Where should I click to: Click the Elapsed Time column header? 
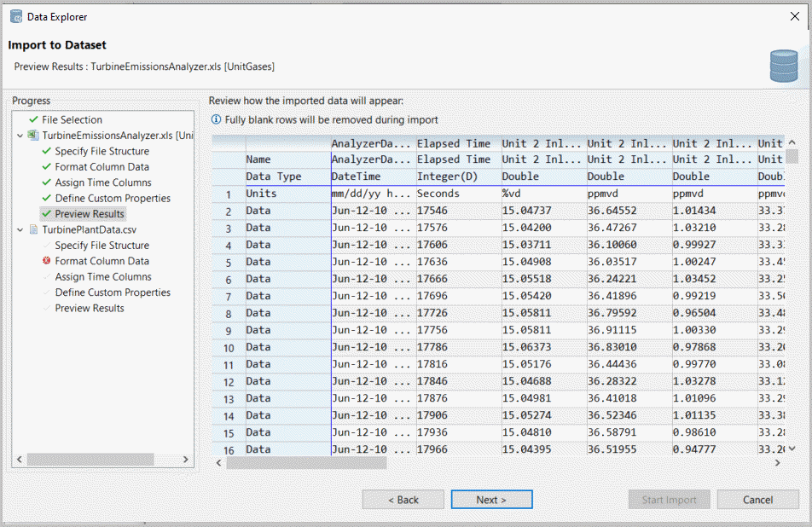tap(453, 143)
